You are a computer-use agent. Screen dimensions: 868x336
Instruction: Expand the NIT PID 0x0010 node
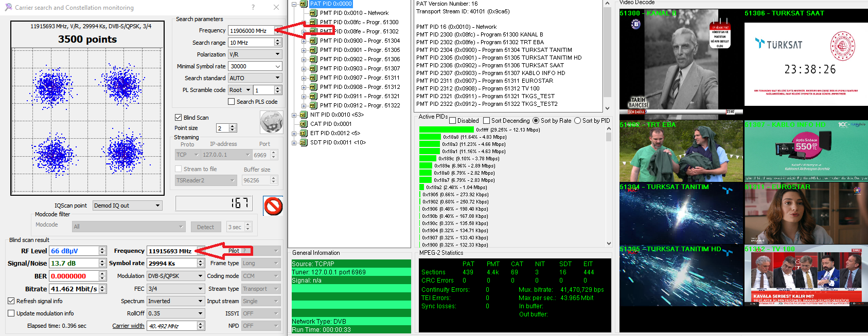click(294, 115)
